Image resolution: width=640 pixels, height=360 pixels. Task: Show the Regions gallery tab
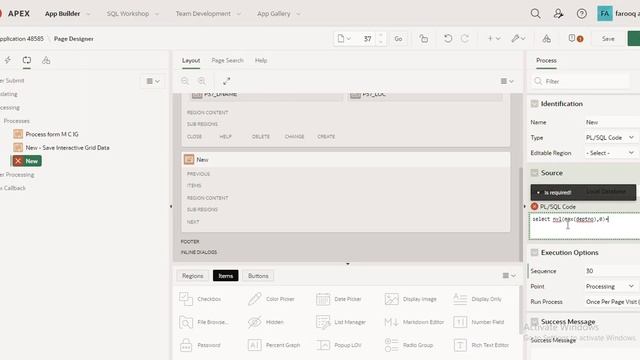[193, 276]
